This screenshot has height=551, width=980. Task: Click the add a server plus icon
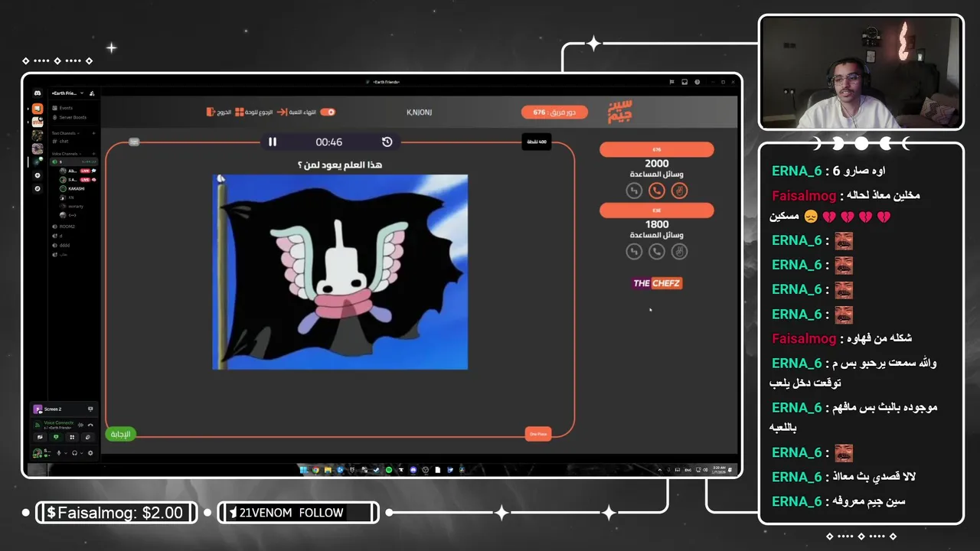click(38, 175)
